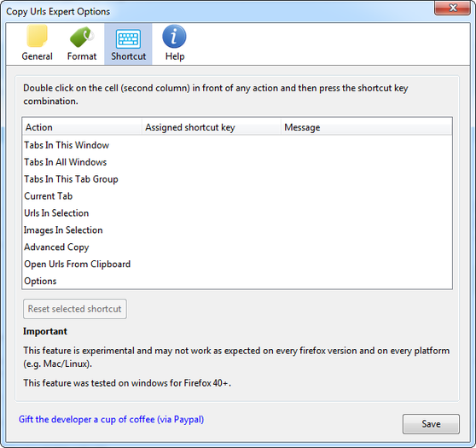Select the Tabs In This Tab Group row
This screenshot has height=448, width=476.
[x=237, y=179]
